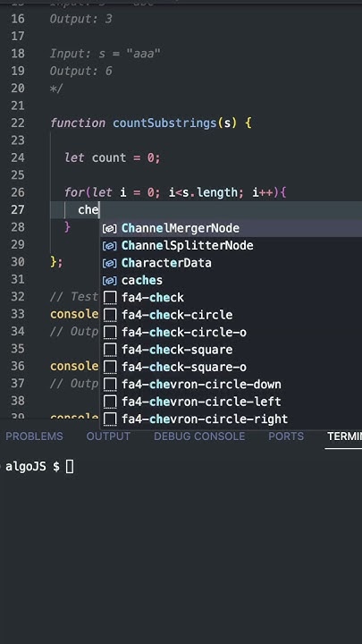Screen dimensions: 362x644
Task: Click line number 22 in the gutter
Action: point(18,123)
